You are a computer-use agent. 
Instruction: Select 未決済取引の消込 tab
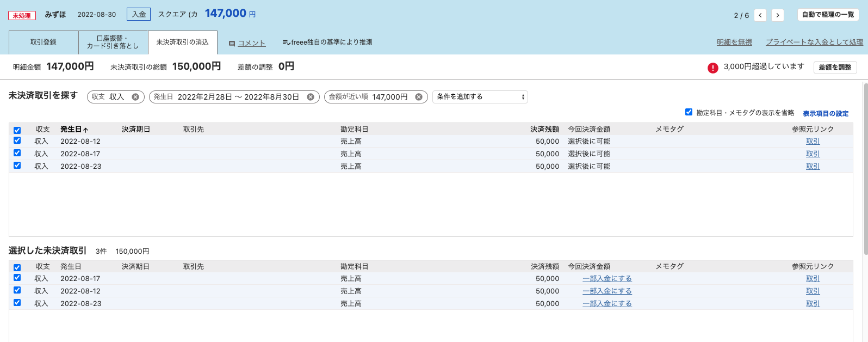[x=183, y=42]
